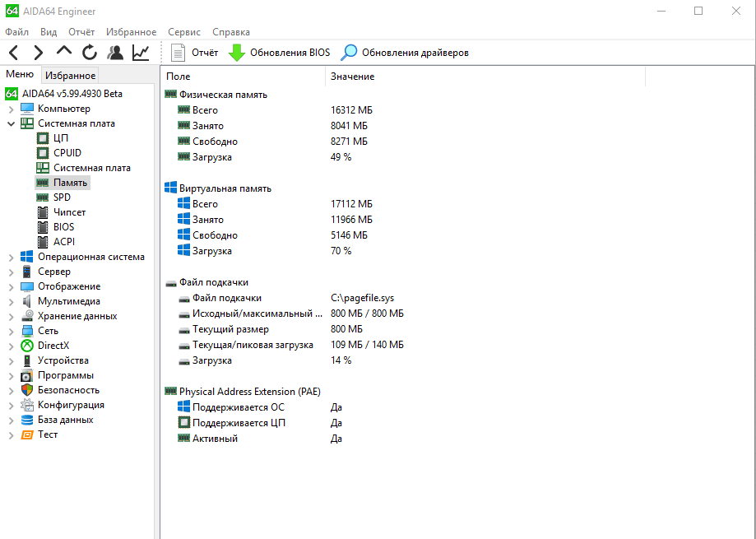Click the 11966 МБ virtual memory used value
Viewport: 756px width, 539px height.
pyautogui.click(x=351, y=220)
